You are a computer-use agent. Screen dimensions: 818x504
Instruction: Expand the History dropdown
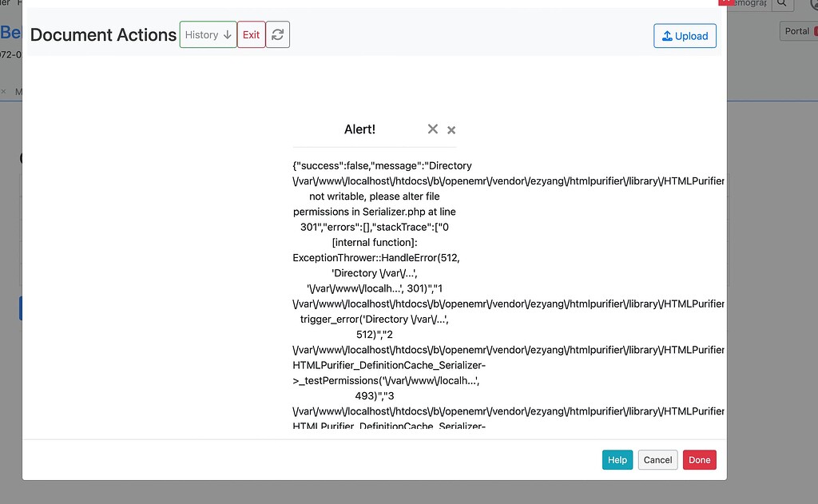point(207,34)
